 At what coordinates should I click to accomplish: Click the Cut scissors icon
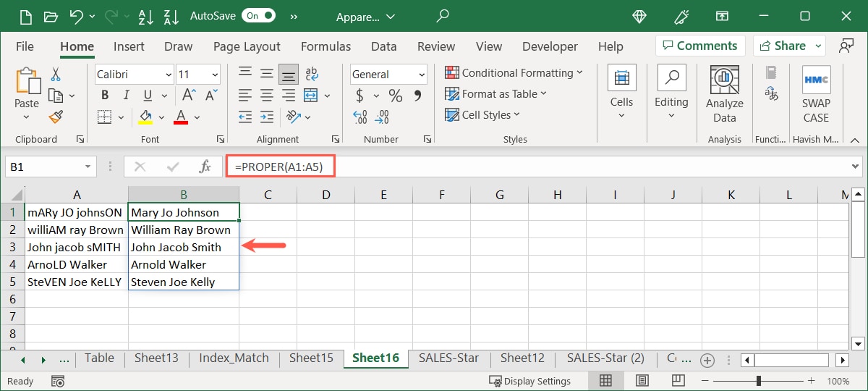[55, 74]
